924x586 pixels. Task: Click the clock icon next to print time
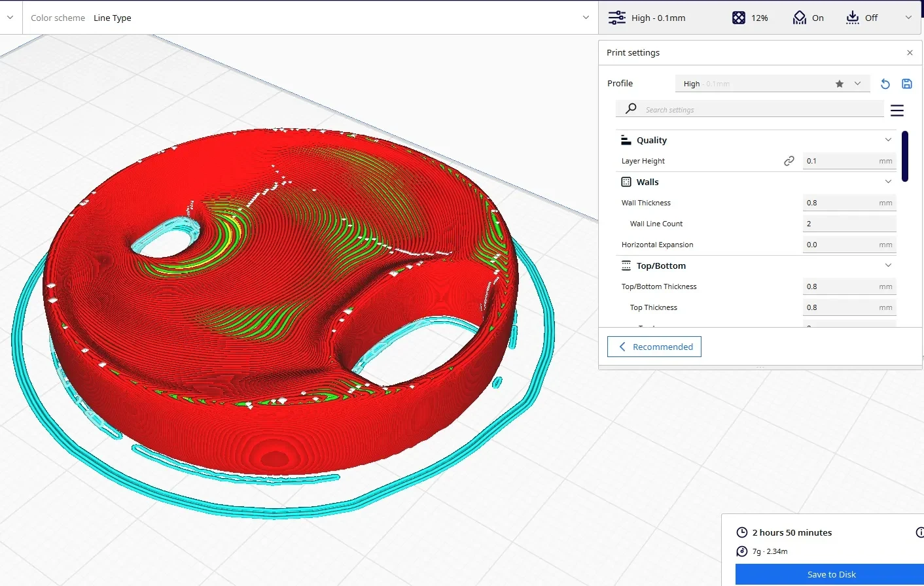[742, 532]
